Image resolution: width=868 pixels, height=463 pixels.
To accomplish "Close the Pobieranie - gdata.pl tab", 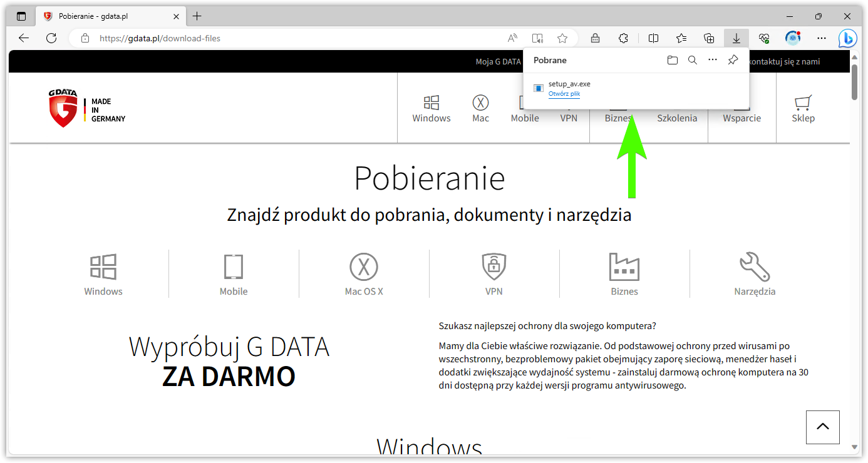I will click(177, 16).
